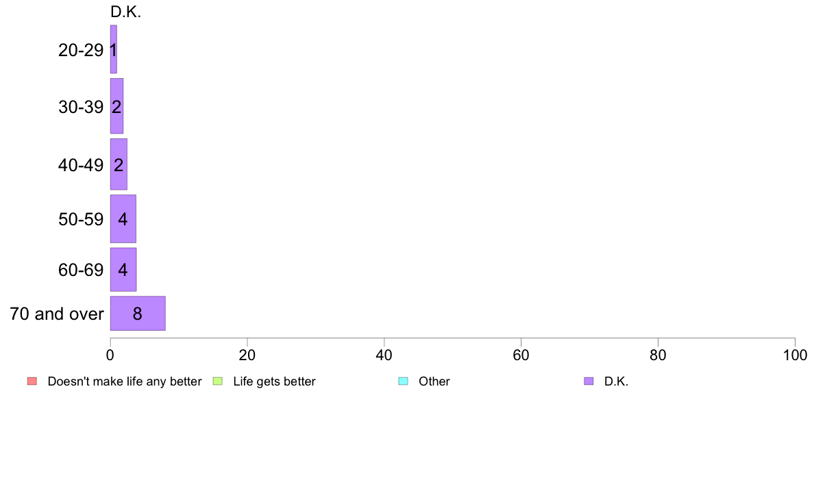Click the D.K. chart title above bars
This screenshot has height=504, width=814.
click(125, 12)
